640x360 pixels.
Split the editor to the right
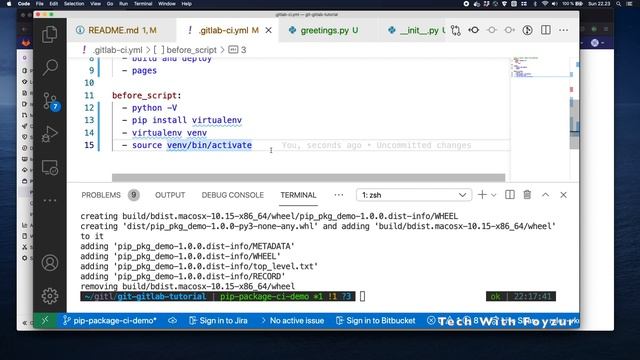[546, 30]
